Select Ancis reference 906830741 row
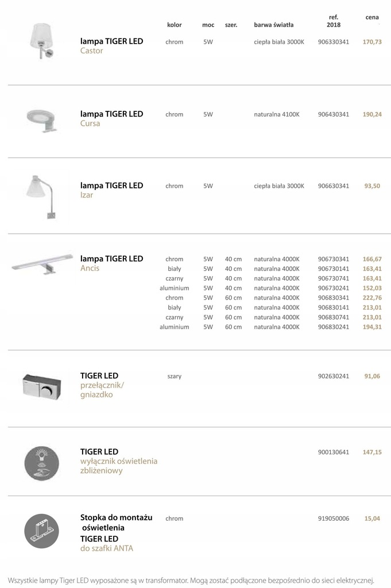The width and height of the screenshot is (391, 588). pos(270,317)
